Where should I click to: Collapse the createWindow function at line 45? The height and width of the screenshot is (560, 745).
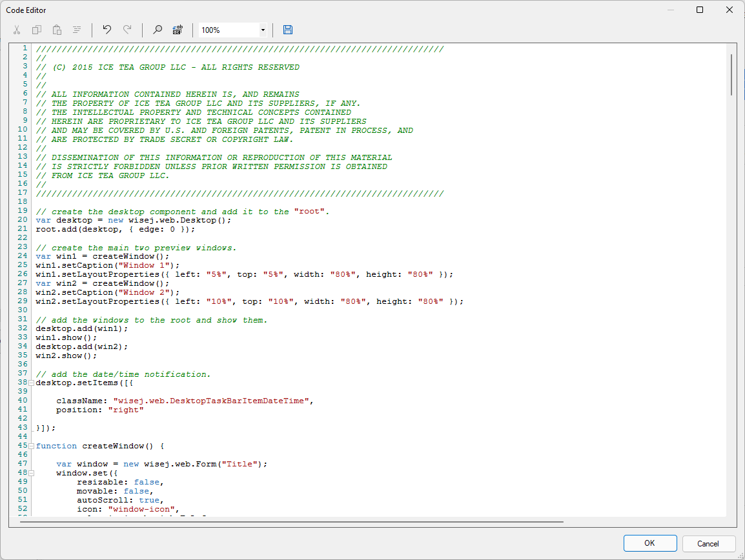pos(32,446)
